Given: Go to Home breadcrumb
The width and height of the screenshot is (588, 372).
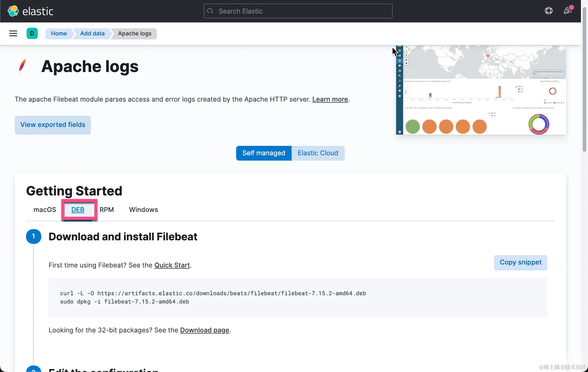Looking at the screenshot, I should (x=59, y=33).
